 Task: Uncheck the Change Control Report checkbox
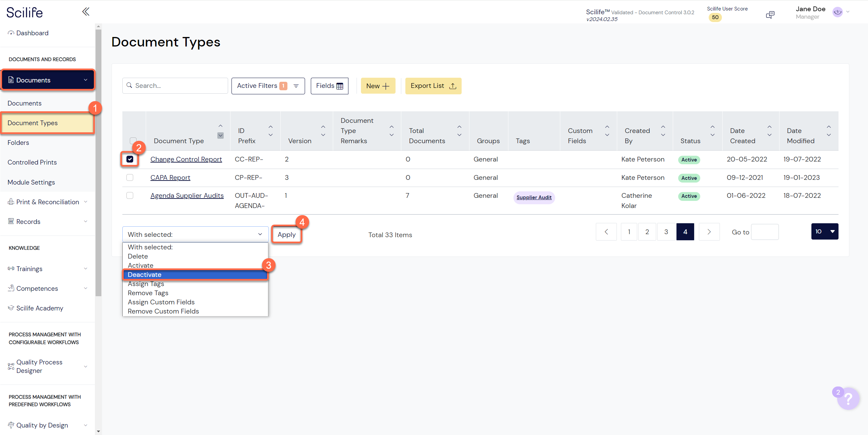(x=130, y=159)
